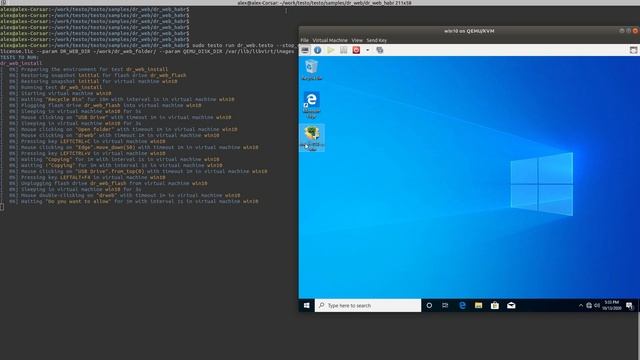Show the graphical console view
The height and width of the screenshot is (360, 640).
click(305, 50)
